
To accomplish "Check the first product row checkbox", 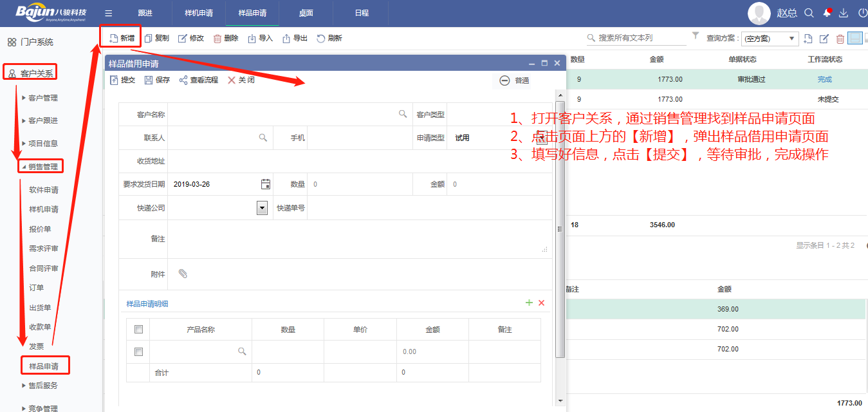I will [x=138, y=351].
